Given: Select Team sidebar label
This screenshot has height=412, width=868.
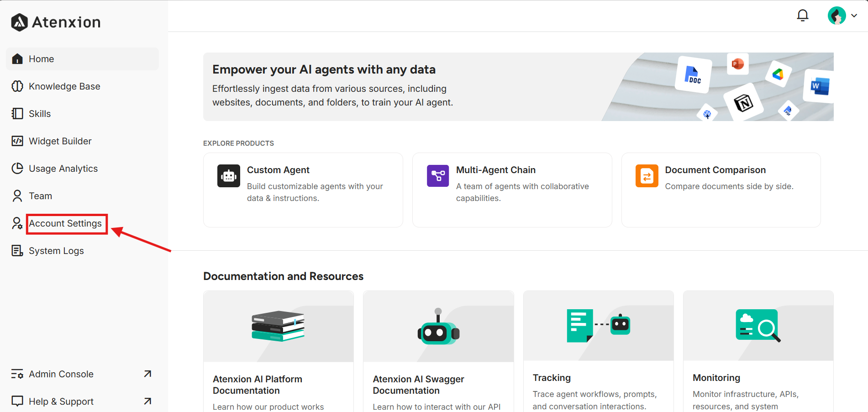Looking at the screenshot, I should pos(41,196).
